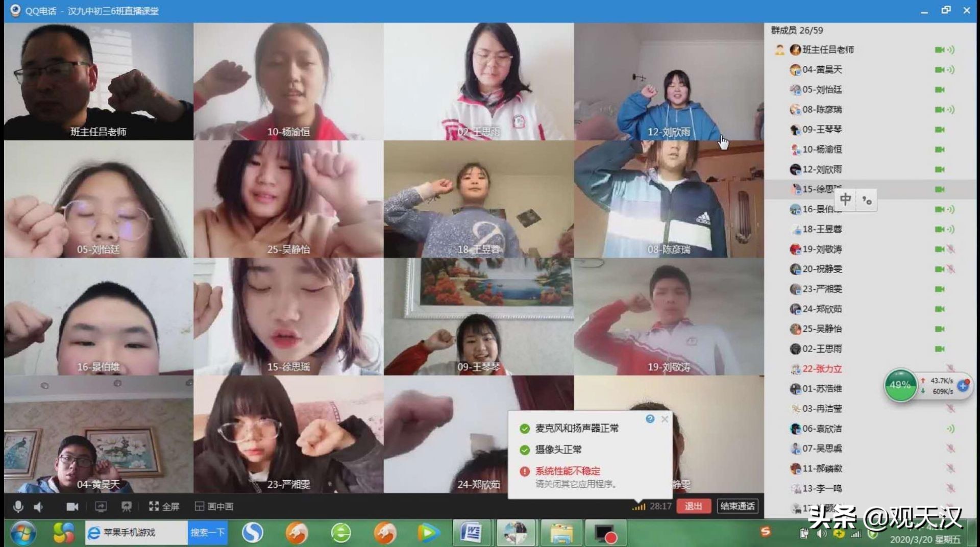Turn off the camera using the call toolbar icon
The width and height of the screenshot is (980, 547).
click(72, 506)
